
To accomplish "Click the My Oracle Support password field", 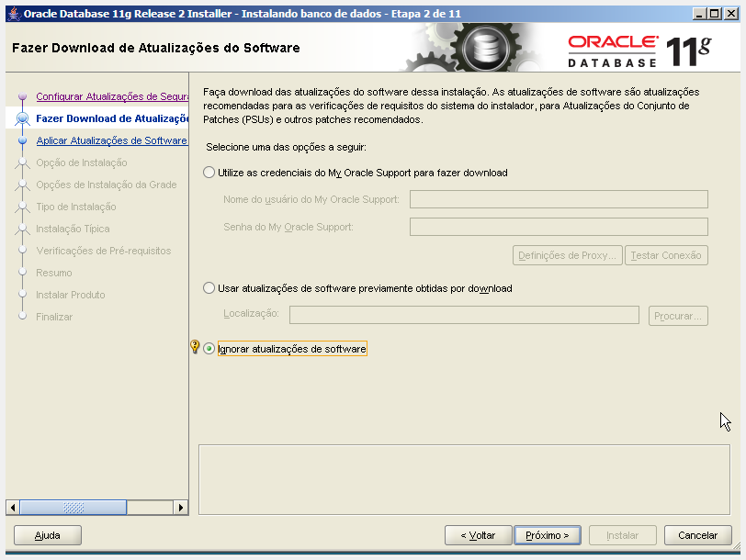I will pyautogui.click(x=559, y=227).
